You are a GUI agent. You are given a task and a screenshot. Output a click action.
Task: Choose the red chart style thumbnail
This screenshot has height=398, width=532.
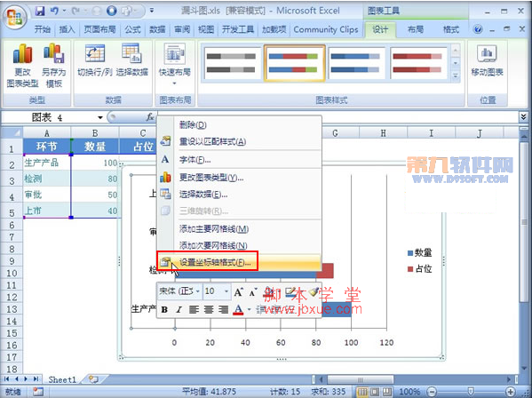418,63
